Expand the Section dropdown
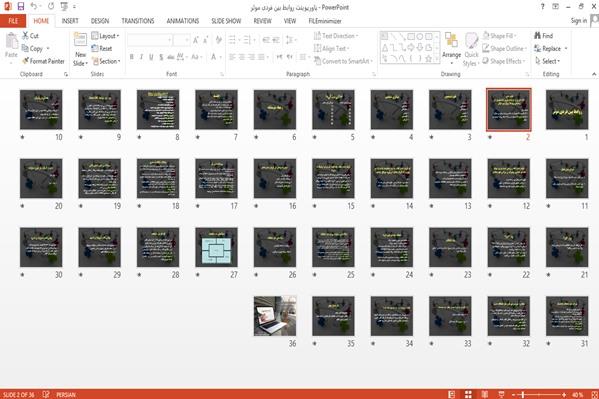Image resolution: width=599 pixels, height=399 pixels. 106,61
